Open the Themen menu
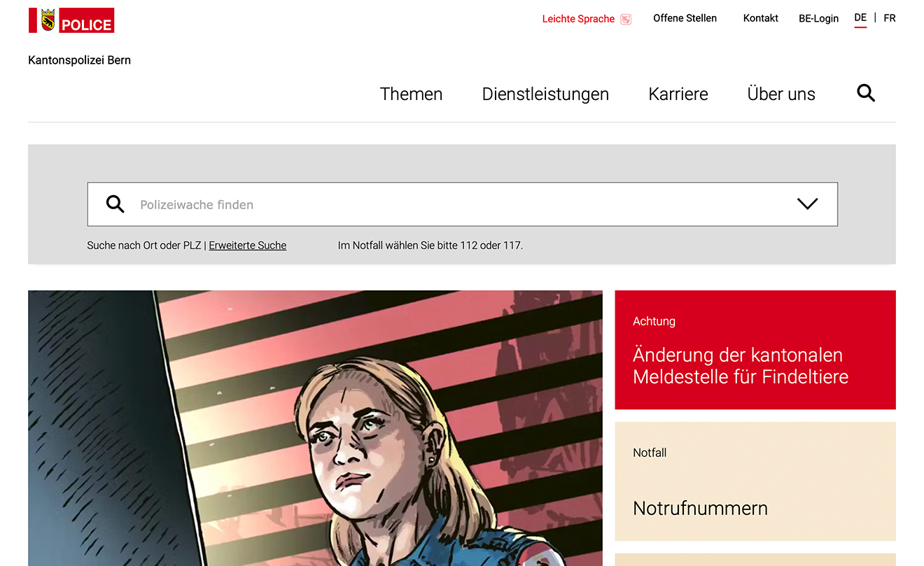This screenshot has height=566, width=924. pos(411,94)
